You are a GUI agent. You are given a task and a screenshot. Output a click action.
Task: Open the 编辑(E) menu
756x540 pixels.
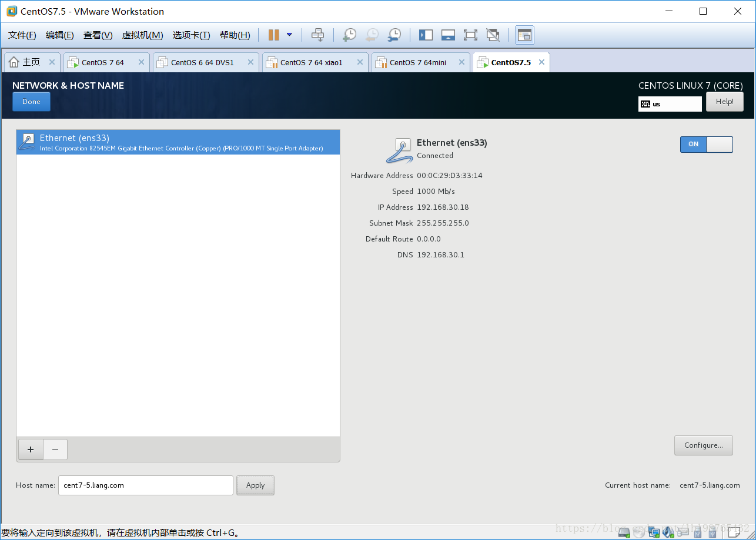tap(60, 35)
